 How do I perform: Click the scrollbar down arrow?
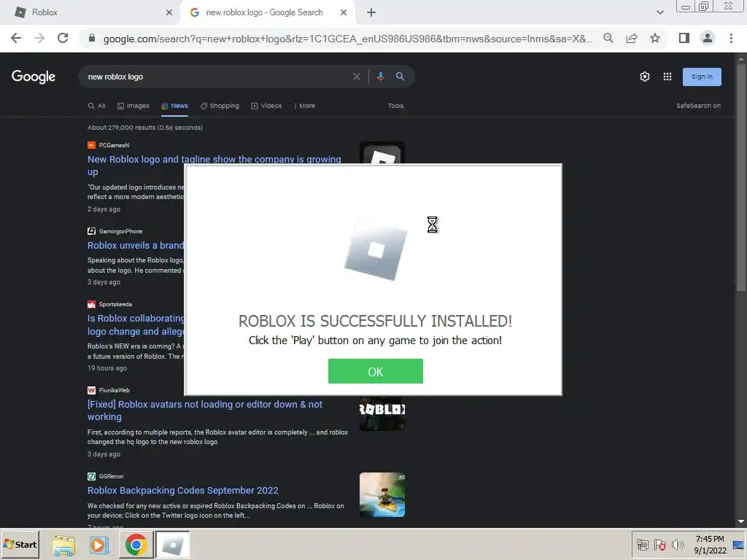coord(741,521)
